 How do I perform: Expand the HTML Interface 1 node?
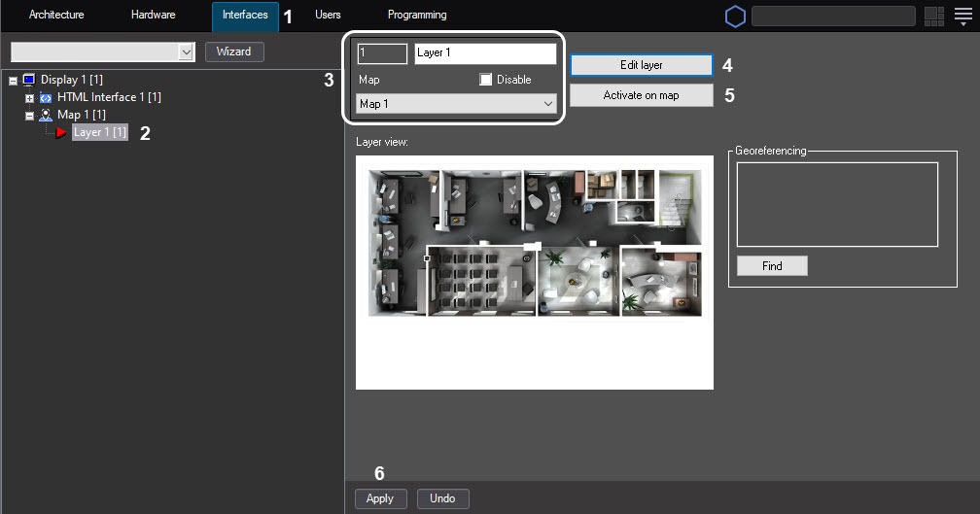tap(29, 98)
